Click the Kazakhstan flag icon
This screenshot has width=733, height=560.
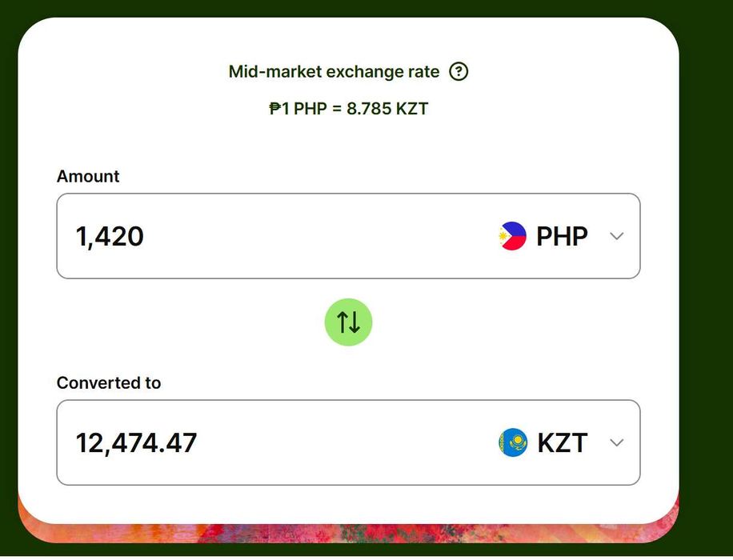(513, 442)
